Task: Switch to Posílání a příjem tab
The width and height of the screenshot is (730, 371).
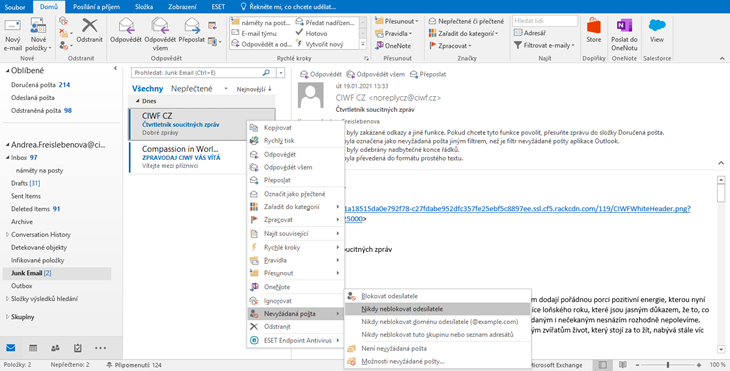Action: coord(96,7)
